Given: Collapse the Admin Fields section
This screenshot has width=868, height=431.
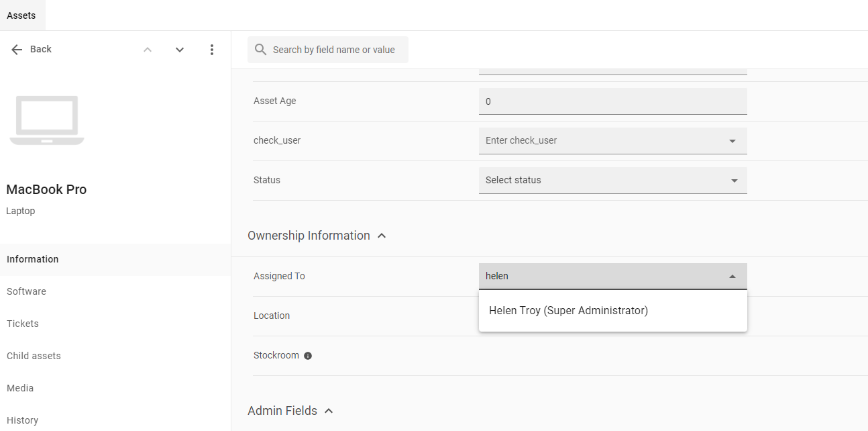Looking at the screenshot, I should [x=329, y=411].
